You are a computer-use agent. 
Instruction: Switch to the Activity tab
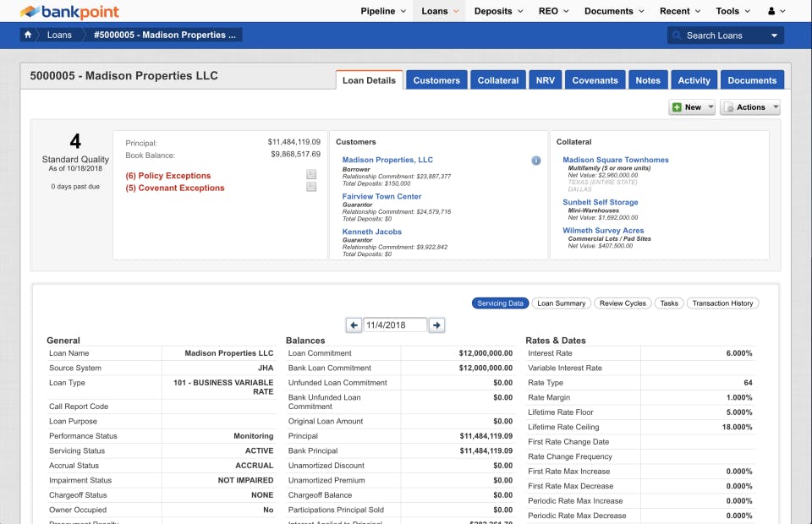694,80
